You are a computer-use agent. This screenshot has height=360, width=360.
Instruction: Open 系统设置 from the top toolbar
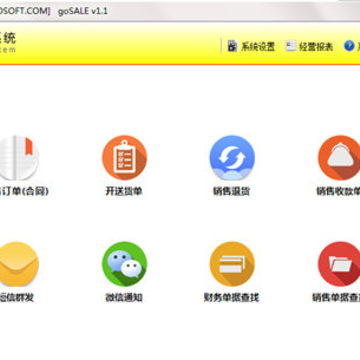point(258,47)
